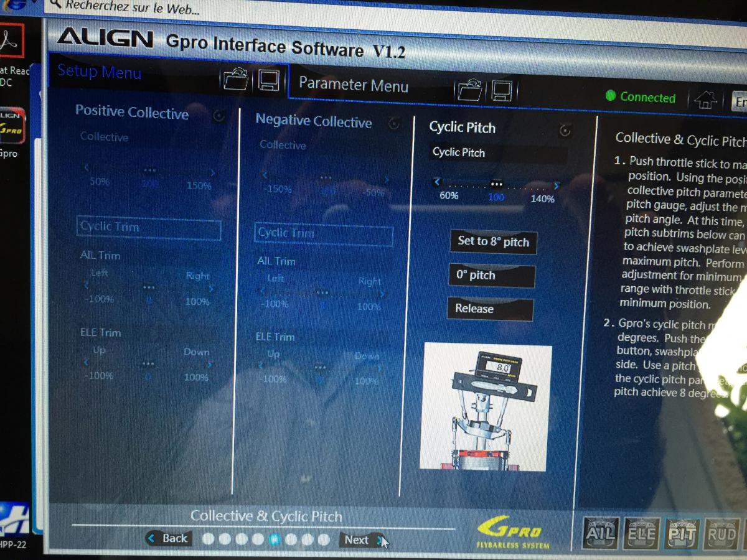This screenshot has width=747, height=560.
Task: Select the AIL servo icon
Action: pos(601,533)
